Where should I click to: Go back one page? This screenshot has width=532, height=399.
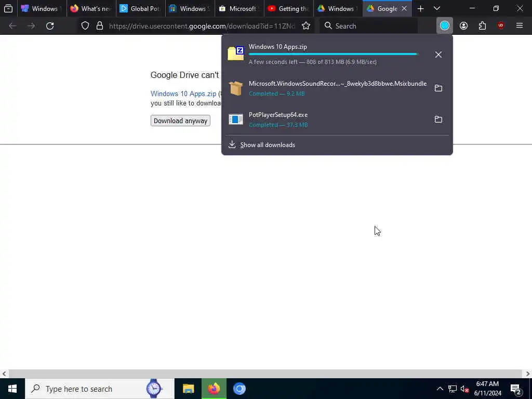click(x=12, y=26)
